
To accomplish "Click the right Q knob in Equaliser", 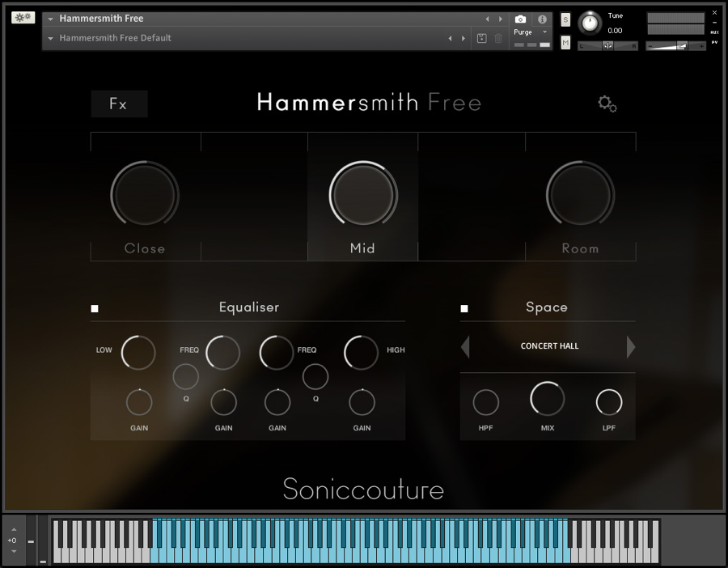I will pyautogui.click(x=315, y=377).
